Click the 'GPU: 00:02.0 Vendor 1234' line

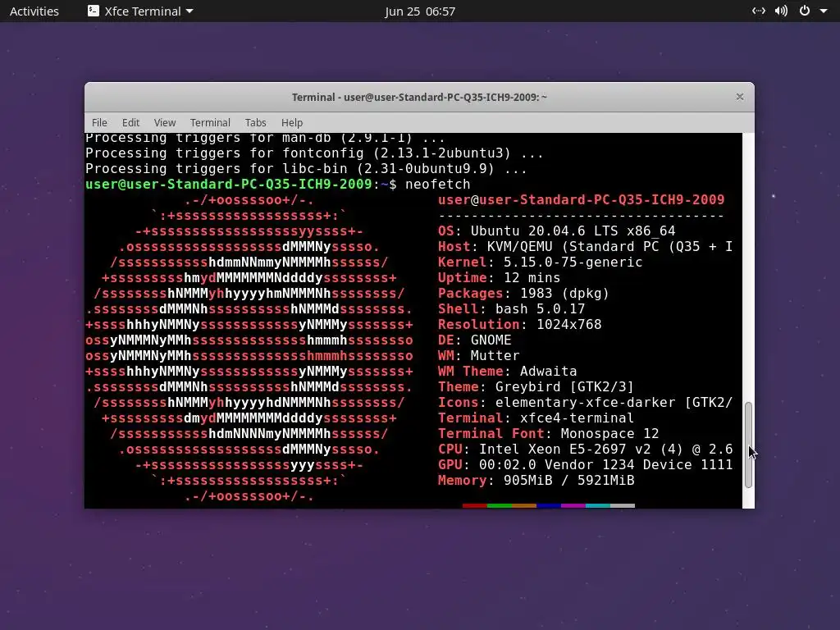point(585,464)
